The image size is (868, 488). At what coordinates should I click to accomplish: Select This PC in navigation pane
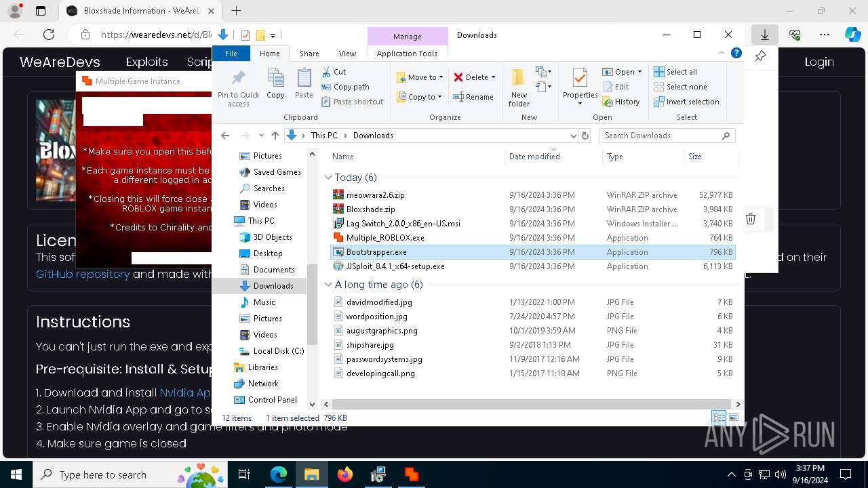pyautogui.click(x=261, y=221)
